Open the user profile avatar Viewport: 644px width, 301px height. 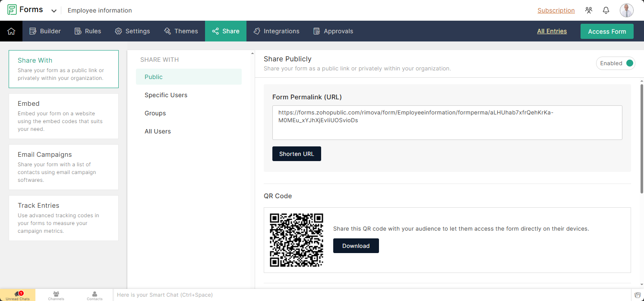coord(626,10)
